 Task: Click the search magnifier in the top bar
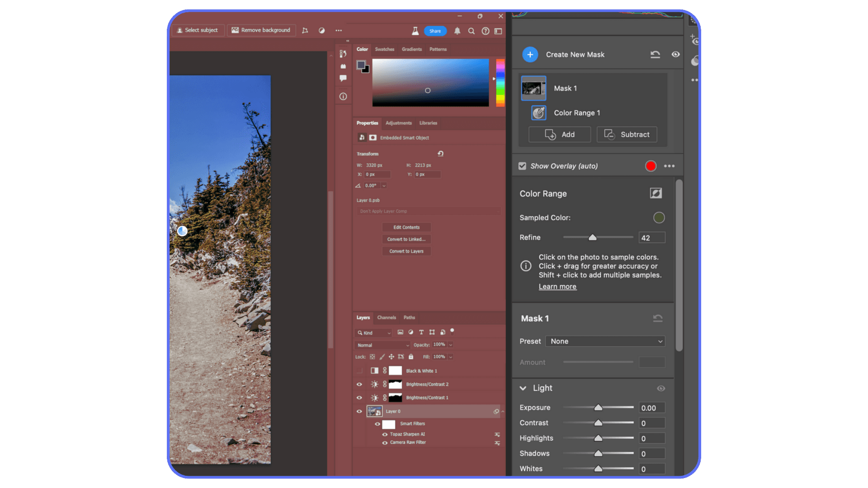click(x=472, y=31)
